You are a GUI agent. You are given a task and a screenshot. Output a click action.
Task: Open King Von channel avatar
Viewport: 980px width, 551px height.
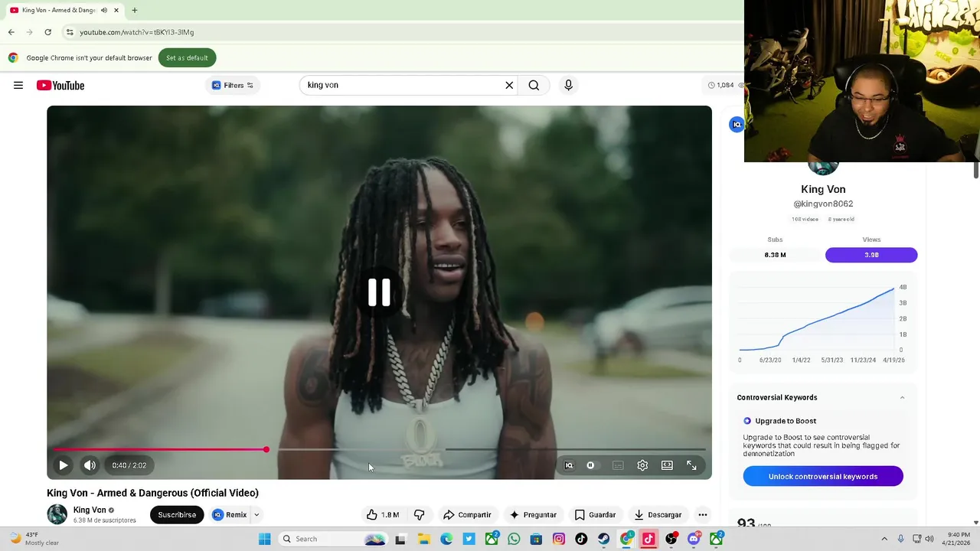point(57,514)
